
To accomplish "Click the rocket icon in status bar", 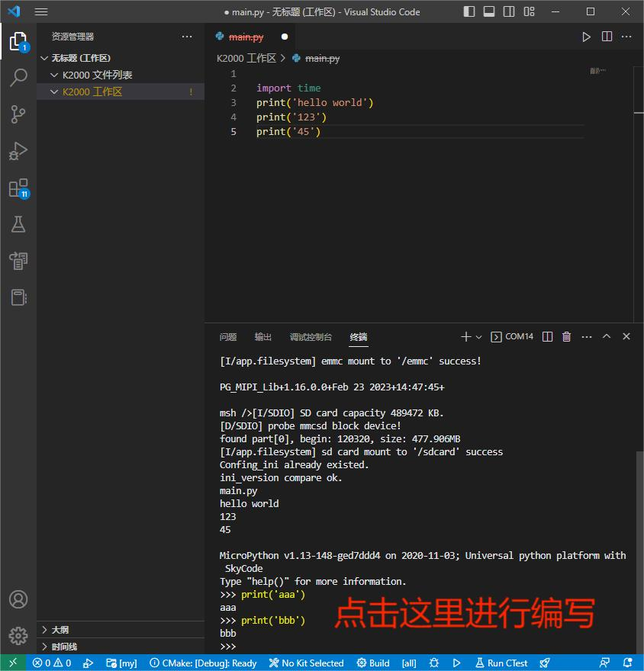I will point(545,663).
